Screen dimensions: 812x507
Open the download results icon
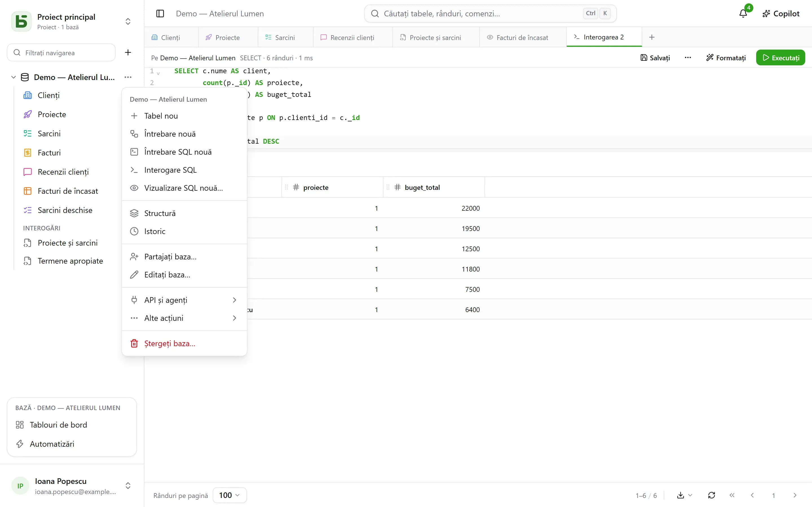684,495
